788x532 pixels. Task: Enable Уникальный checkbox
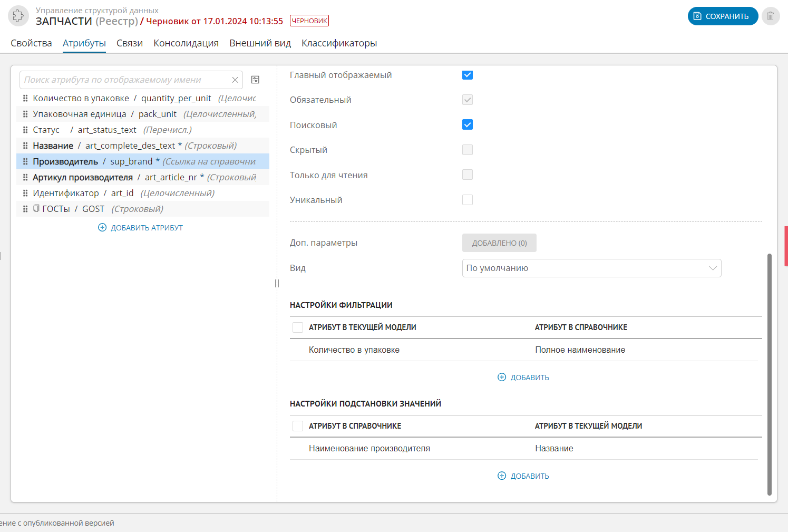point(468,200)
